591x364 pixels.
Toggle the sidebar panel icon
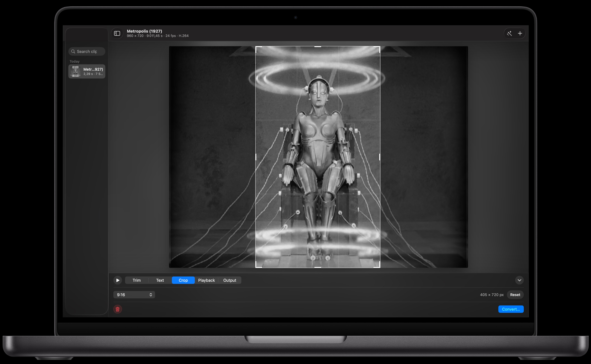coord(117,33)
